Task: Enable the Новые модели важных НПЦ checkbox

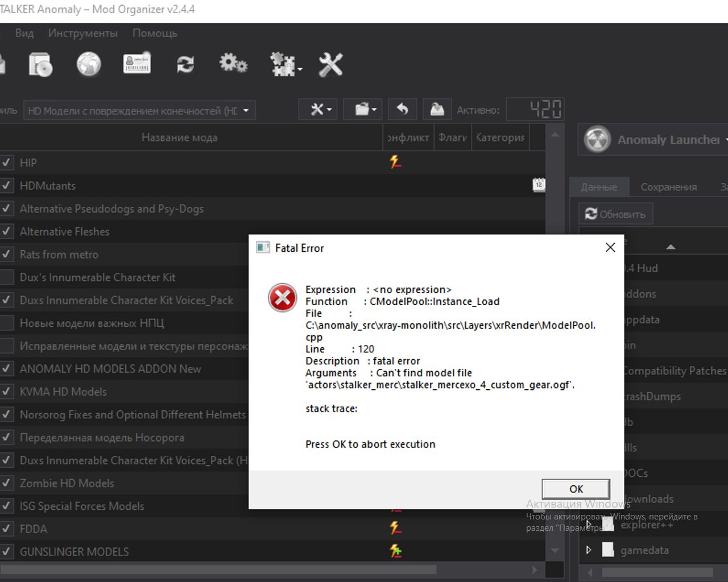Action: click(x=7, y=323)
